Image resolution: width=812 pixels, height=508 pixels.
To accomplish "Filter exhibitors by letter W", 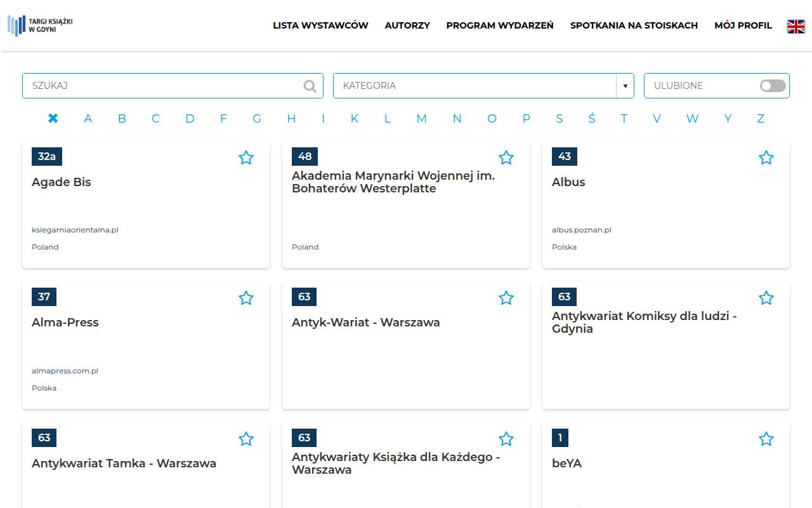I will (x=692, y=118).
